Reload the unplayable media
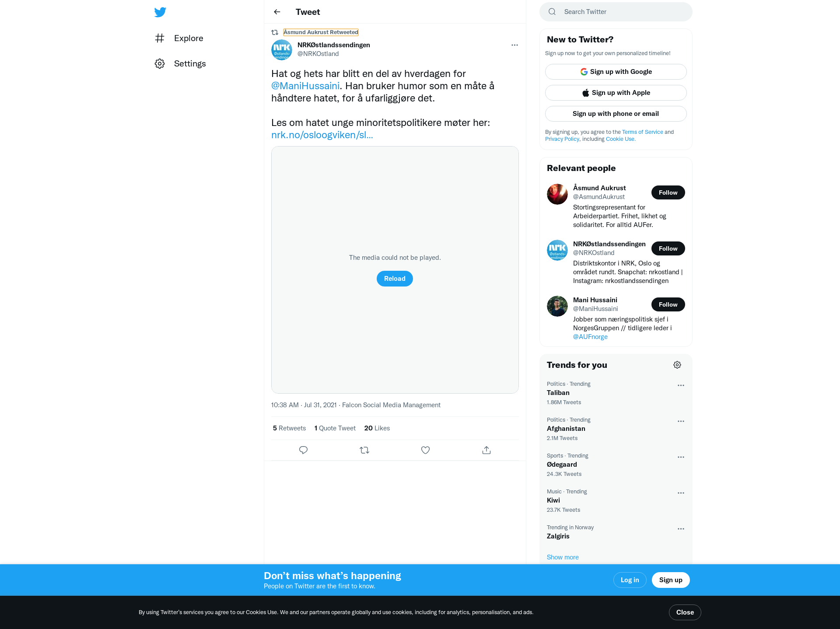 click(x=395, y=279)
